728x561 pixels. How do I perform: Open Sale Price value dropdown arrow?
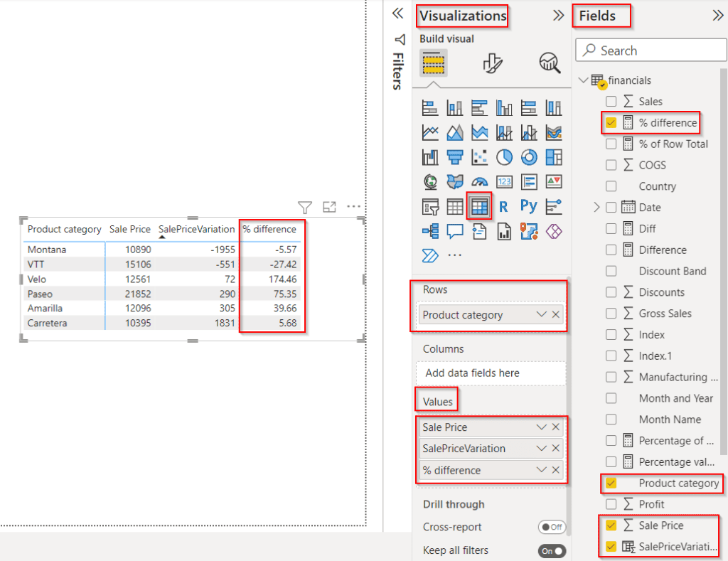(x=541, y=427)
